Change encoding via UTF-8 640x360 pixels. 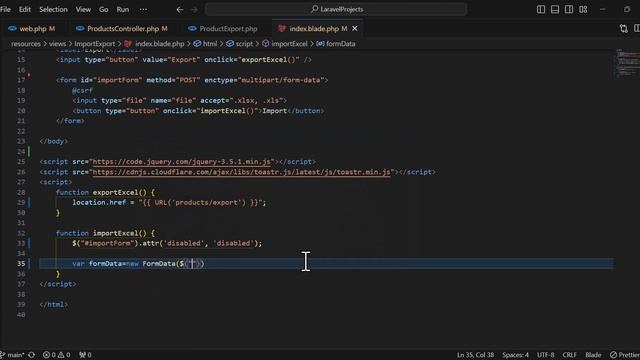[x=545, y=355]
